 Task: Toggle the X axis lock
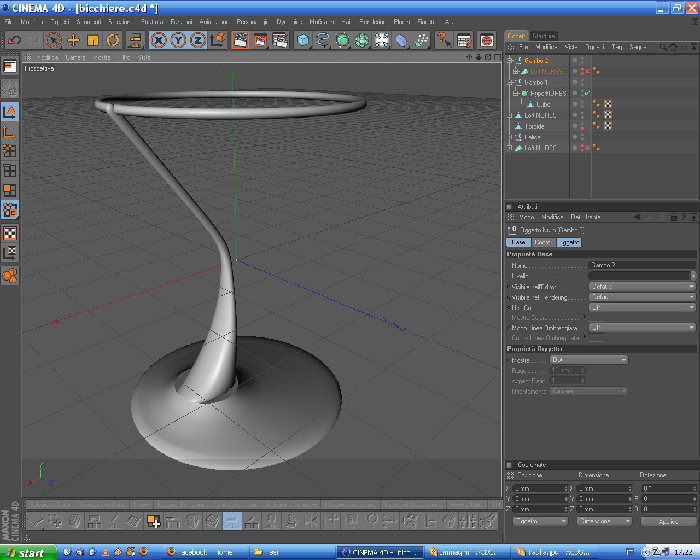pos(158,41)
